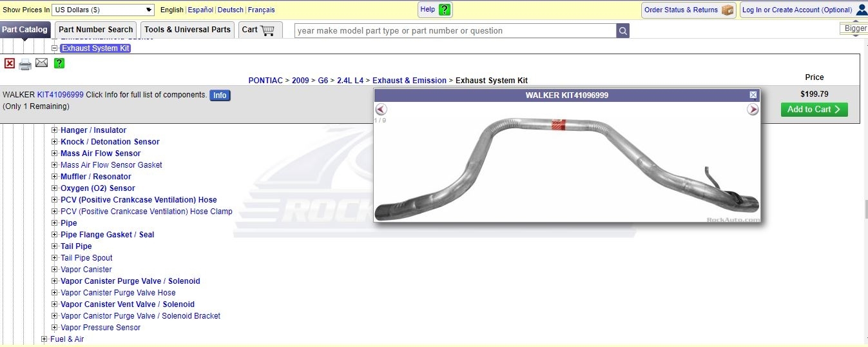Click the Info button for the Walker kit
Viewport: 868px width, 347px height.
tap(220, 95)
